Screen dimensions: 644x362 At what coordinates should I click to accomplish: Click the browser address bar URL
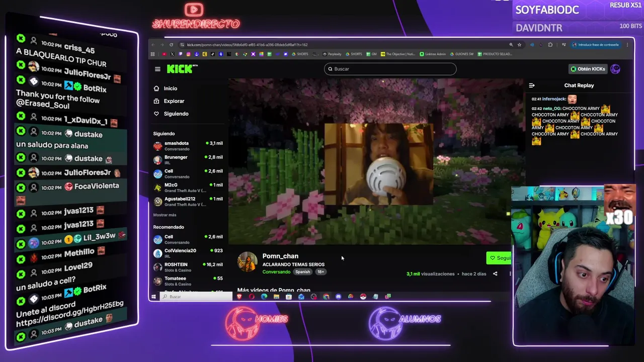(x=247, y=45)
